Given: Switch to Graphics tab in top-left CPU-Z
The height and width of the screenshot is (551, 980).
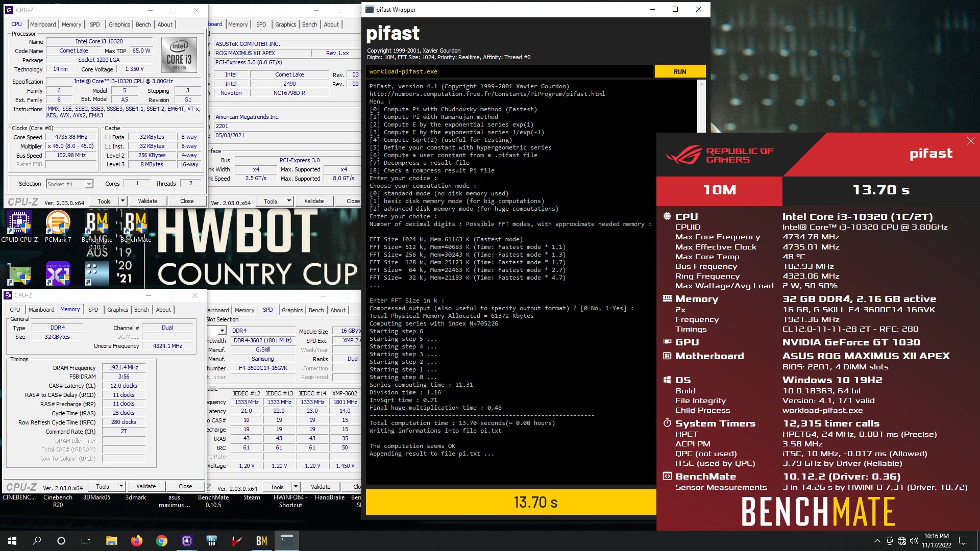Looking at the screenshot, I should [119, 24].
